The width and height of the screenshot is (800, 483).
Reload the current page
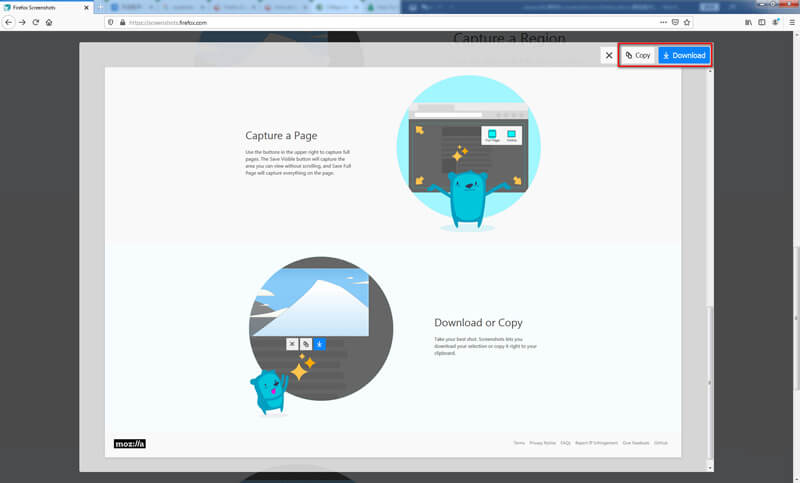36,22
